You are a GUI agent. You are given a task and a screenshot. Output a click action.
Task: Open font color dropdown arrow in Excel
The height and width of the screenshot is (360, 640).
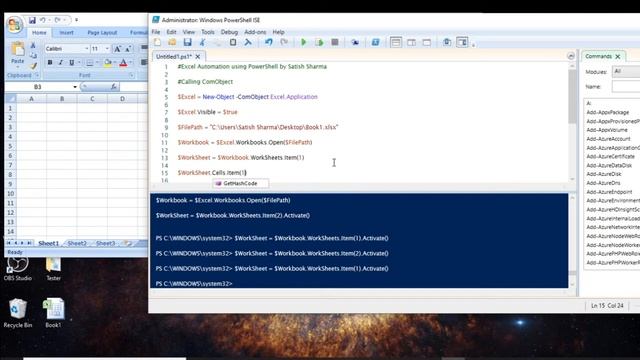click(x=131, y=62)
